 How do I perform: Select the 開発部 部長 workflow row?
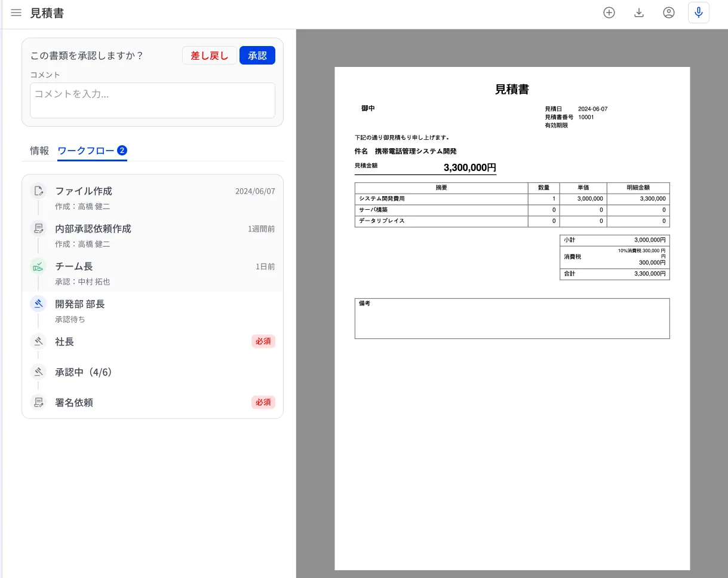pos(152,311)
